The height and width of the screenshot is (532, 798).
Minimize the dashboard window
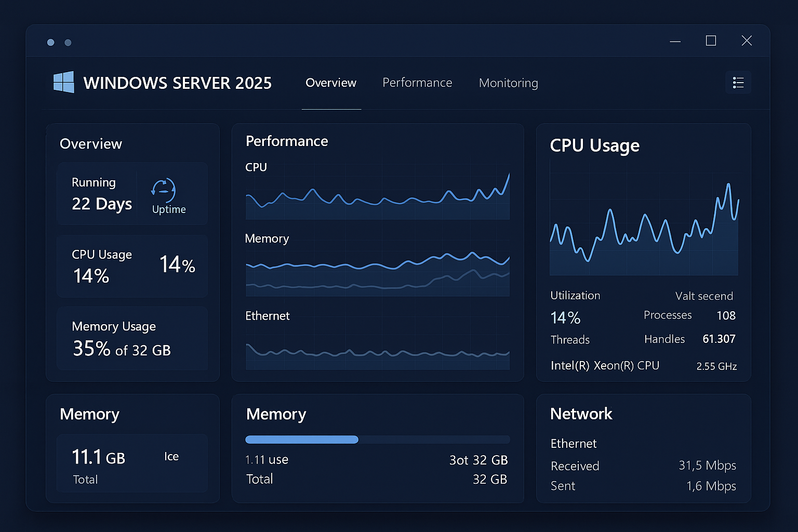coord(675,41)
